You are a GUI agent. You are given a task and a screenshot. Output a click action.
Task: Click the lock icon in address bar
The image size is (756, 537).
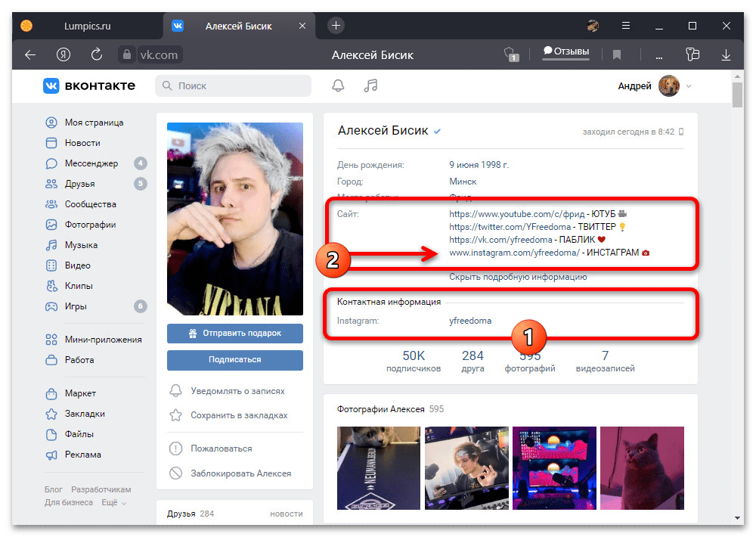[126, 54]
